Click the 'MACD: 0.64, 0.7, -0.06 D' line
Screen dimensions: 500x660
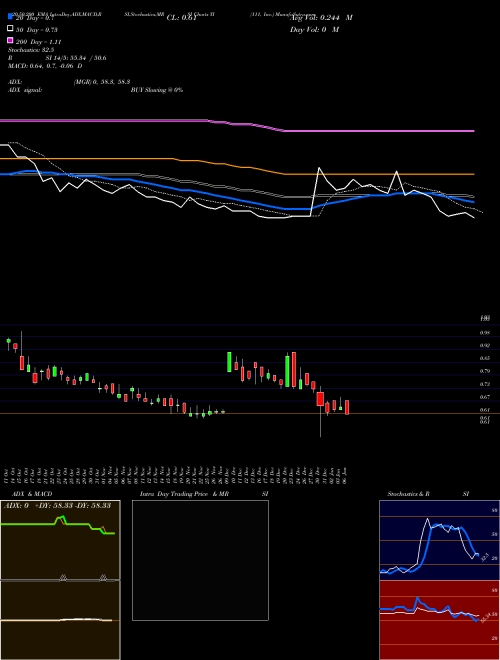tap(45, 66)
